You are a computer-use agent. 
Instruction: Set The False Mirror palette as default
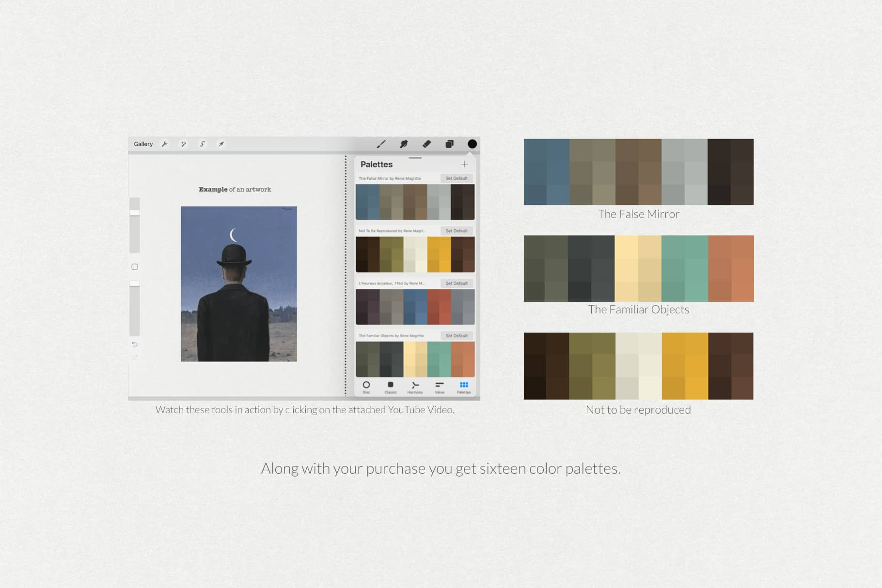coord(456,178)
